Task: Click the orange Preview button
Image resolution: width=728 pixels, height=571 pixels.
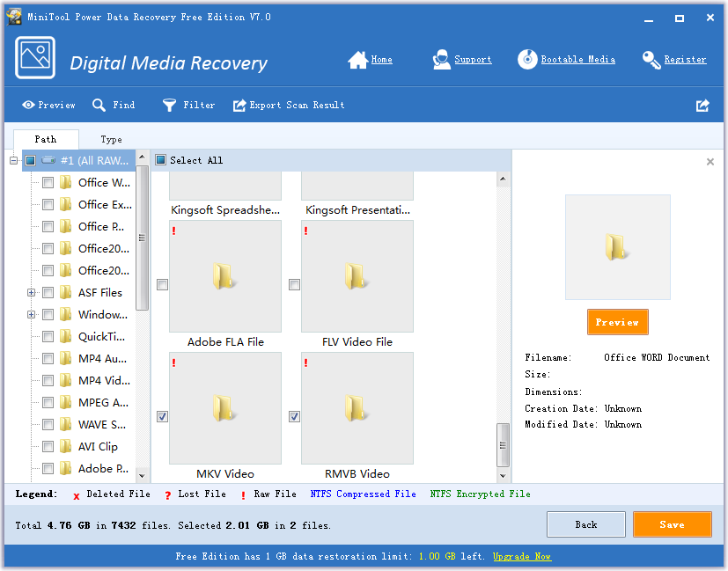Action: (617, 322)
